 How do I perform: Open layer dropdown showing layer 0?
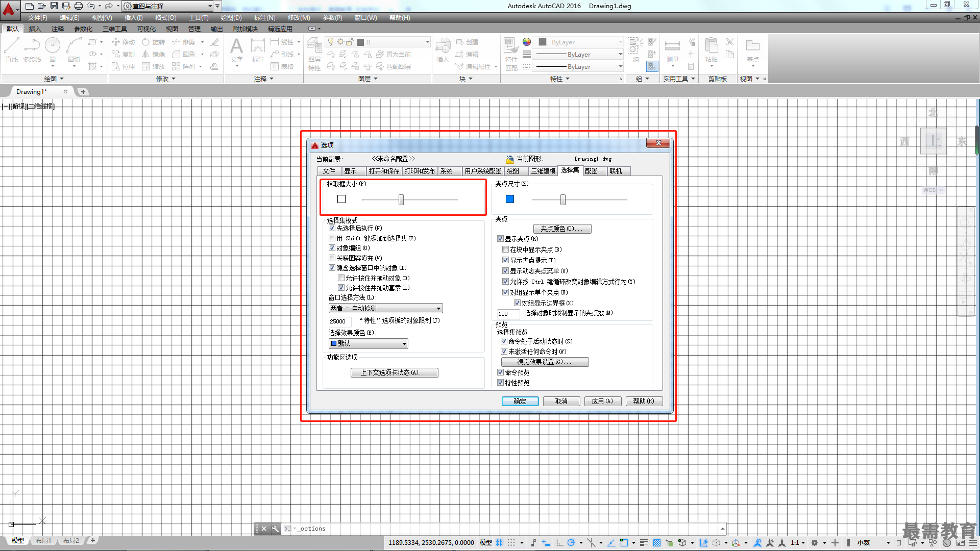pos(378,42)
